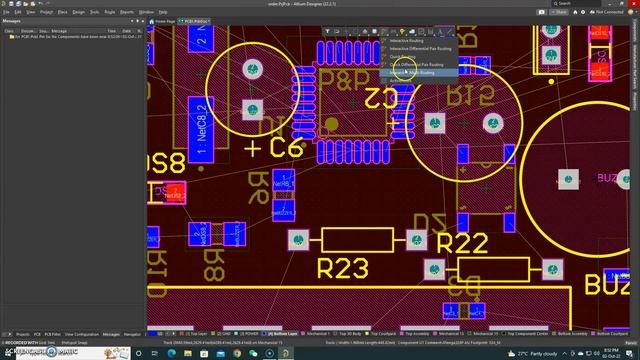Viewport: 640px width, 360px height.
Task: Pin the Messages panel
Action: 137,21
